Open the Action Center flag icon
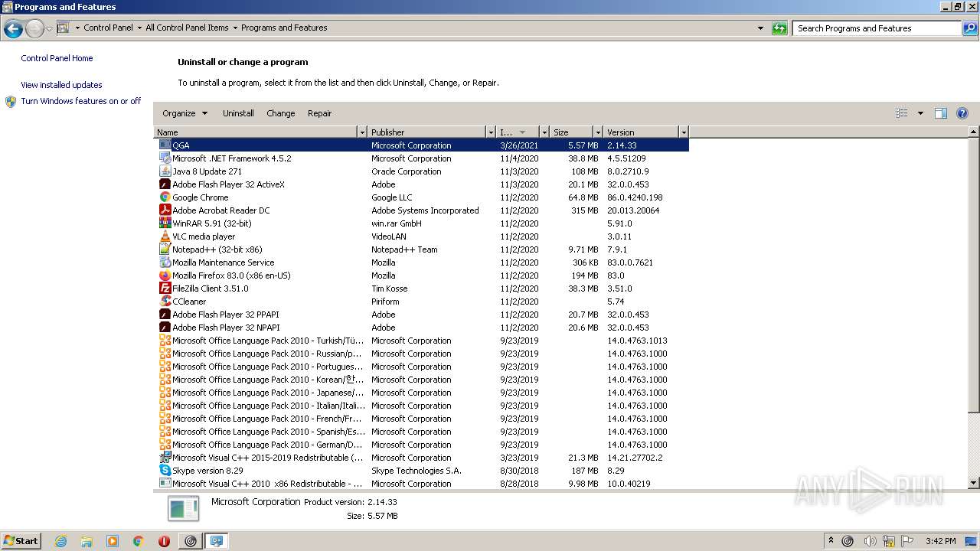 (x=908, y=541)
